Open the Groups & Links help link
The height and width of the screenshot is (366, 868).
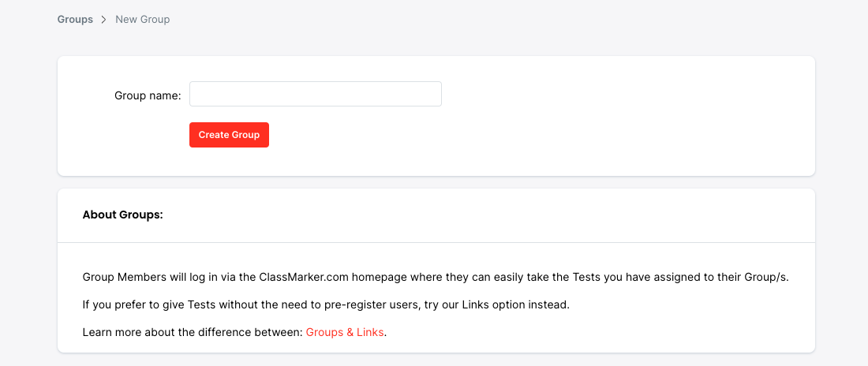point(344,332)
